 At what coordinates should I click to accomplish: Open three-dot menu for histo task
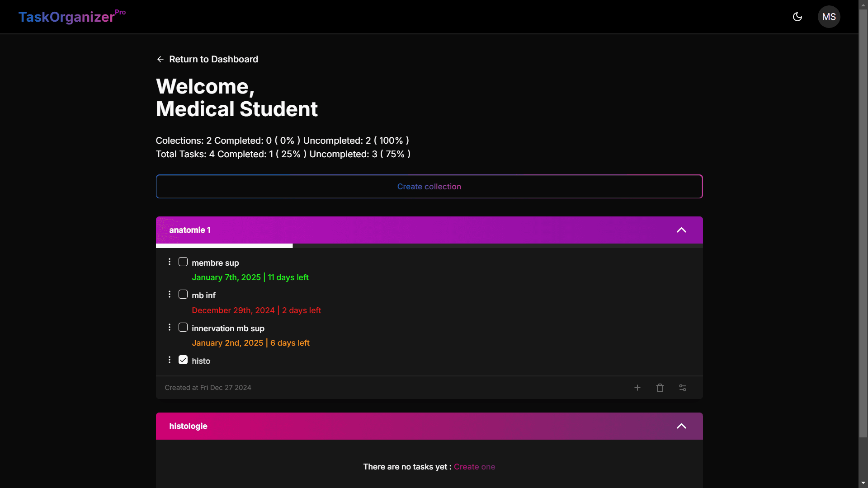coord(170,360)
